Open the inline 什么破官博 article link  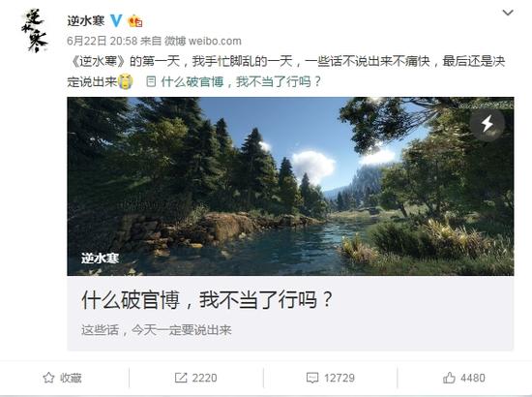[241, 82]
